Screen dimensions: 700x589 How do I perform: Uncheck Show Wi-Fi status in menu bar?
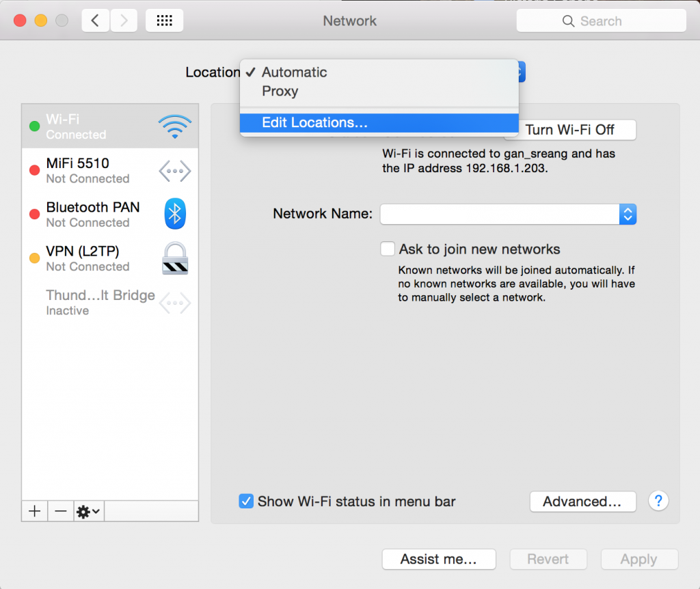coord(246,501)
